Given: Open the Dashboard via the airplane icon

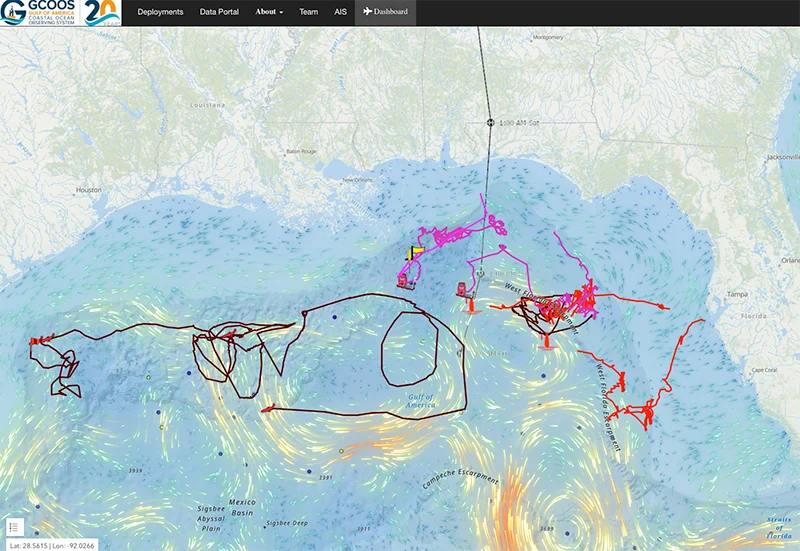Looking at the screenshot, I should pos(385,12).
